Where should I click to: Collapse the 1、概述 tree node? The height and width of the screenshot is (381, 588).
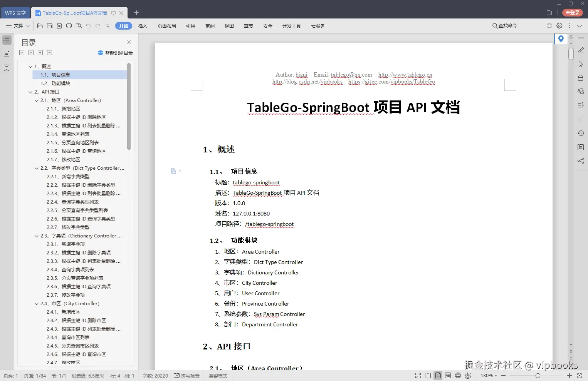30,67
